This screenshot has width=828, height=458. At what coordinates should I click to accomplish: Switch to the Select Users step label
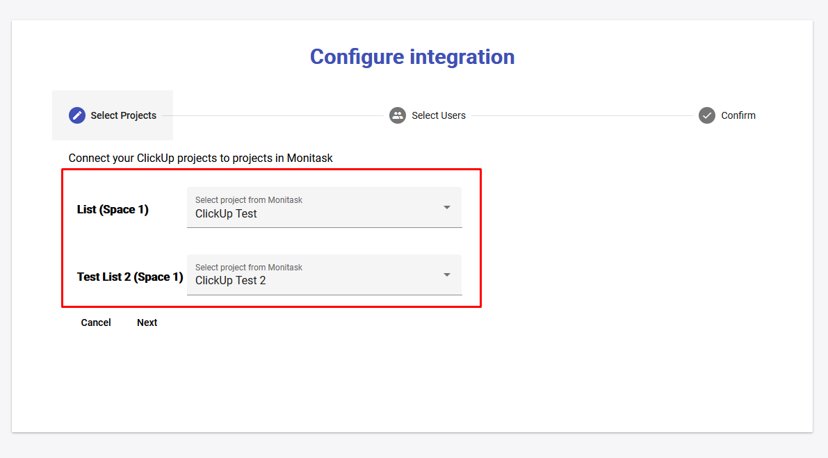click(x=438, y=115)
